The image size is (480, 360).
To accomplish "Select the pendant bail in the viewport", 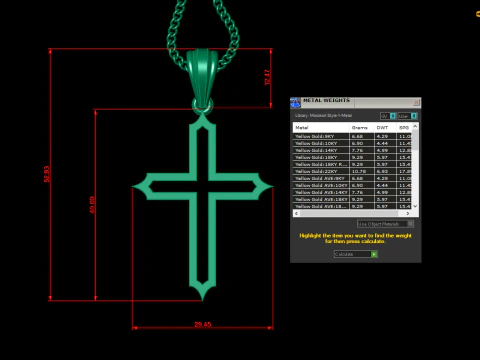I will click(201, 77).
